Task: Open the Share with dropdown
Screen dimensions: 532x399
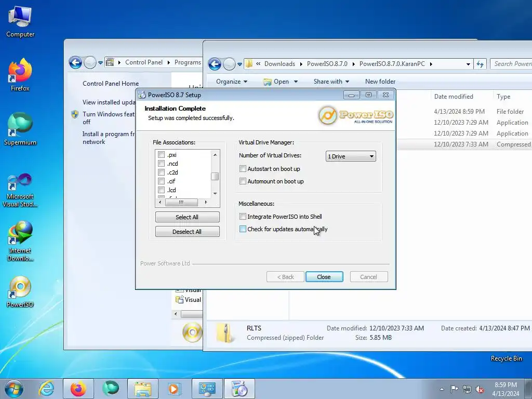Action: pos(331,82)
